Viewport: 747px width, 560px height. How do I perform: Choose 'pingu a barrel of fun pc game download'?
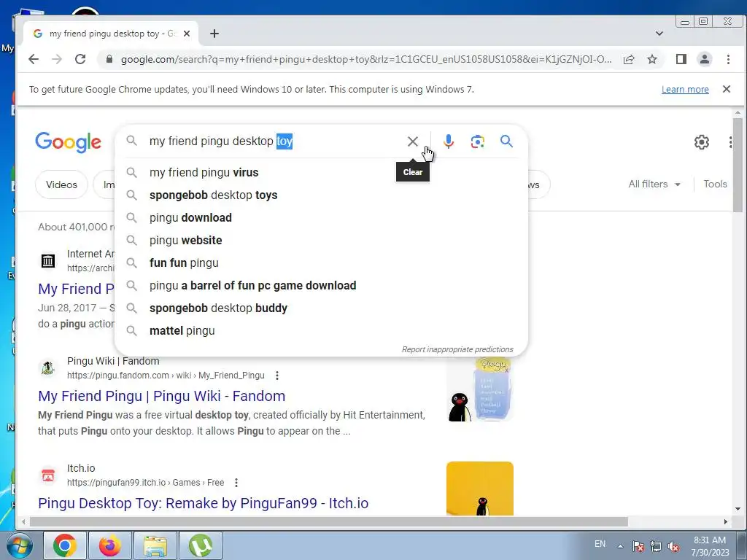point(322,286)
